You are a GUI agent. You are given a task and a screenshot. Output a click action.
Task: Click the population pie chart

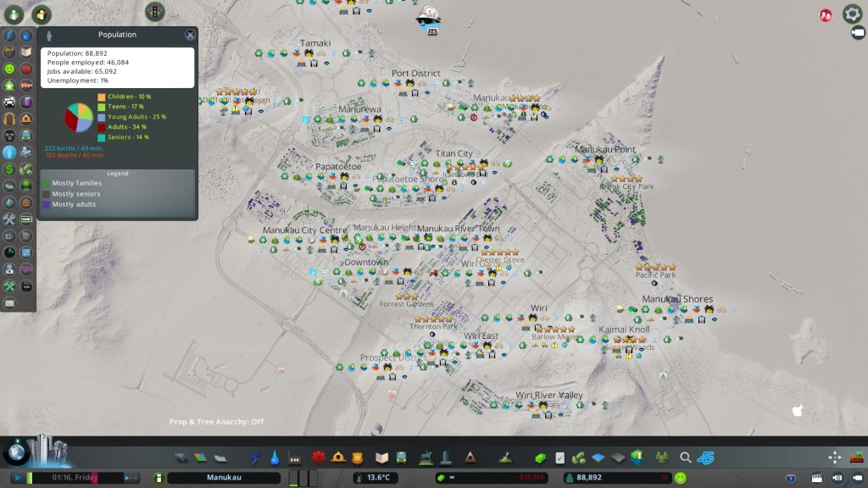[79, 118]
